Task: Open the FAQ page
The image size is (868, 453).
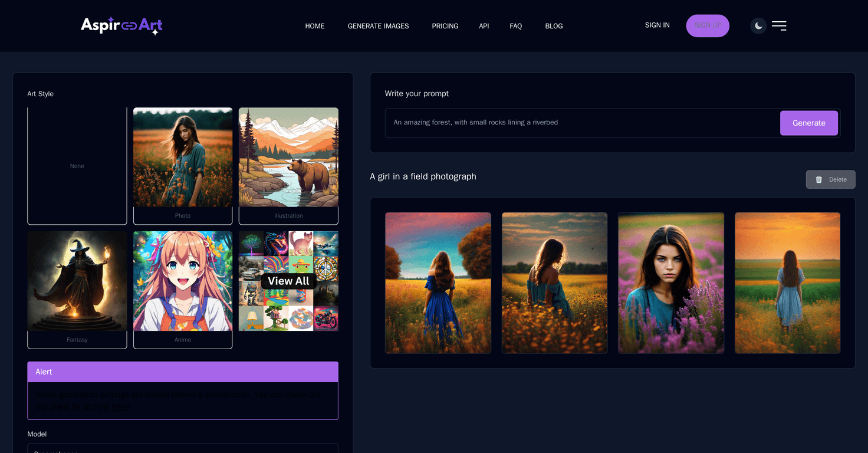Action: coord(515,26)
